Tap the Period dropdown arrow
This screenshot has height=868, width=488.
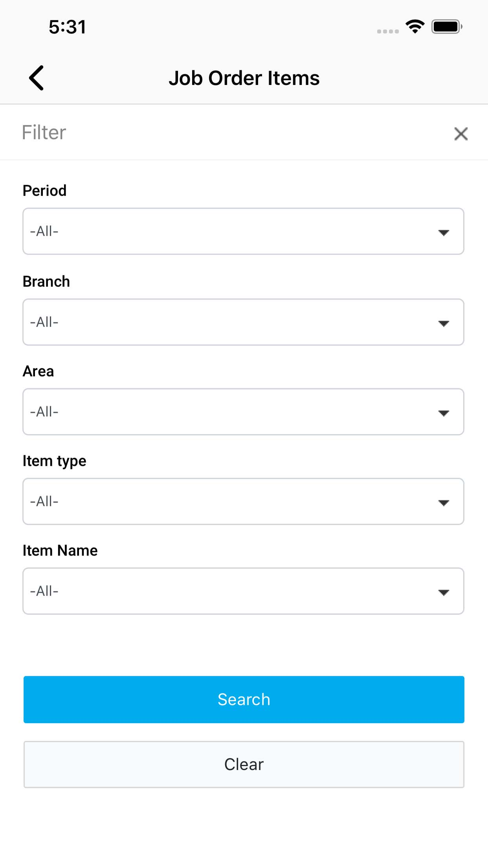pos(444,232)
